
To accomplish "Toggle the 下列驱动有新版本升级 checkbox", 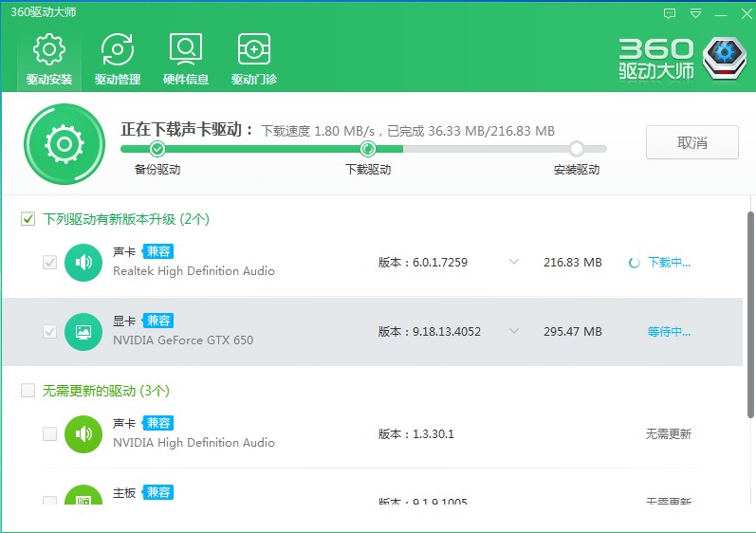I will 28,219.
